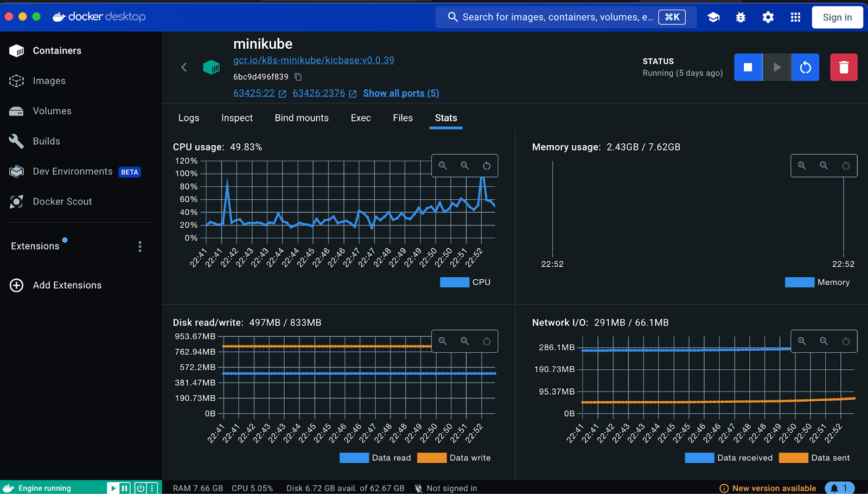
Task: Click the engine power (quit) button
Action: [x=141, y=488]
